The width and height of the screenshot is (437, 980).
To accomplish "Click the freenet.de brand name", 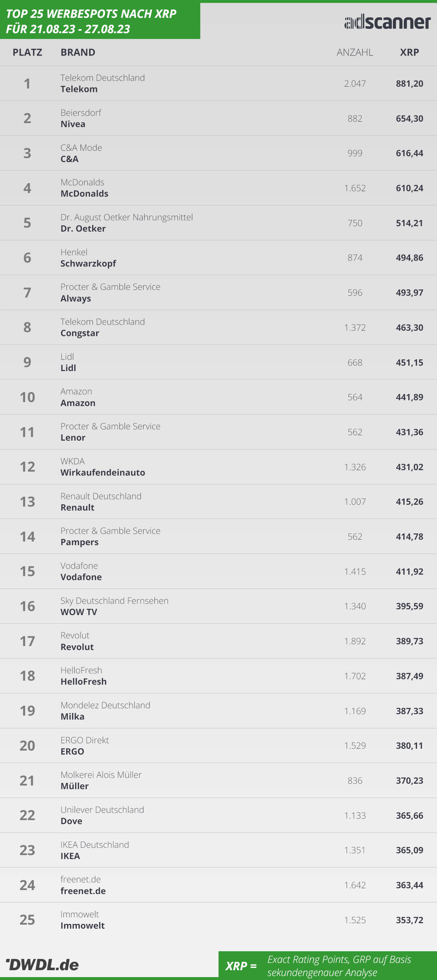I will [83, 891].
